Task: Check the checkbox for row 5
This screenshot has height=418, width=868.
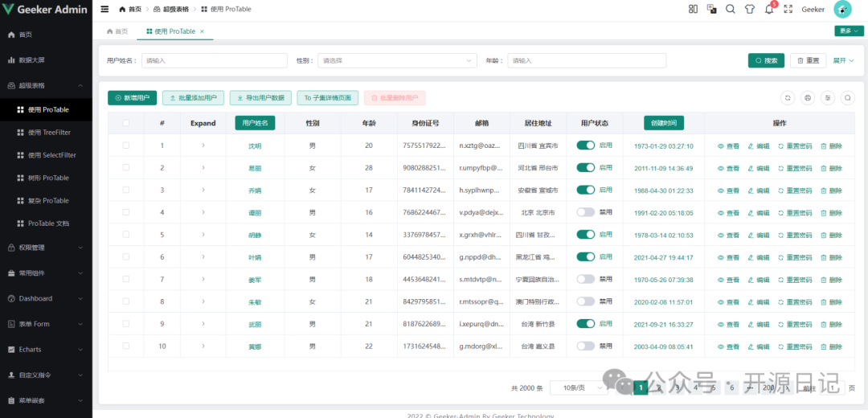Action: 125,234
